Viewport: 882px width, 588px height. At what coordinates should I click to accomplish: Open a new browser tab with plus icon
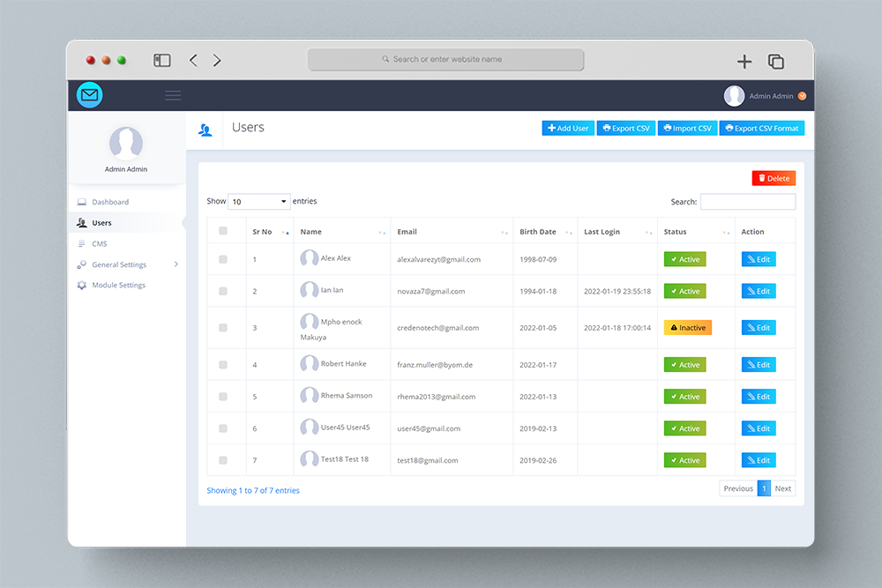point(744,61)
